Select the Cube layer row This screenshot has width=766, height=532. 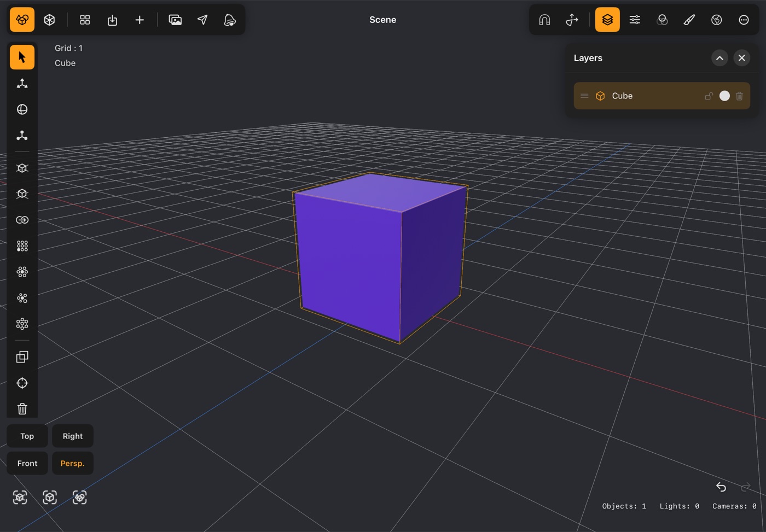[x=661, y=96]
